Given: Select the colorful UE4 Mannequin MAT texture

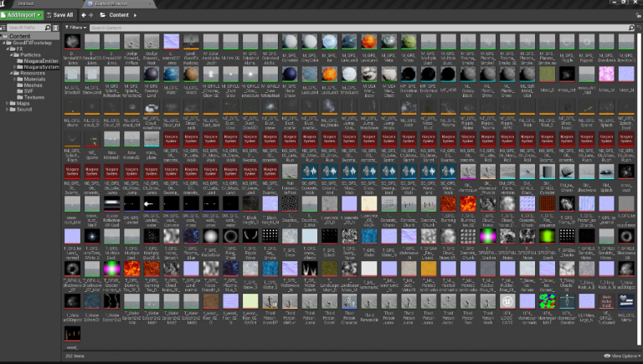Looking at the screenshot, I should coord(547,301).
